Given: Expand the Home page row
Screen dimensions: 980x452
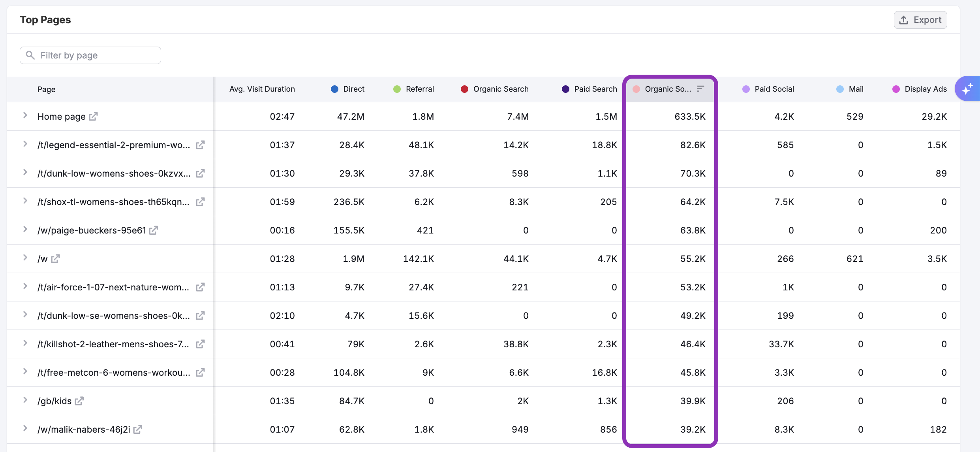Looking at the screenshot, I should (25, 115).
